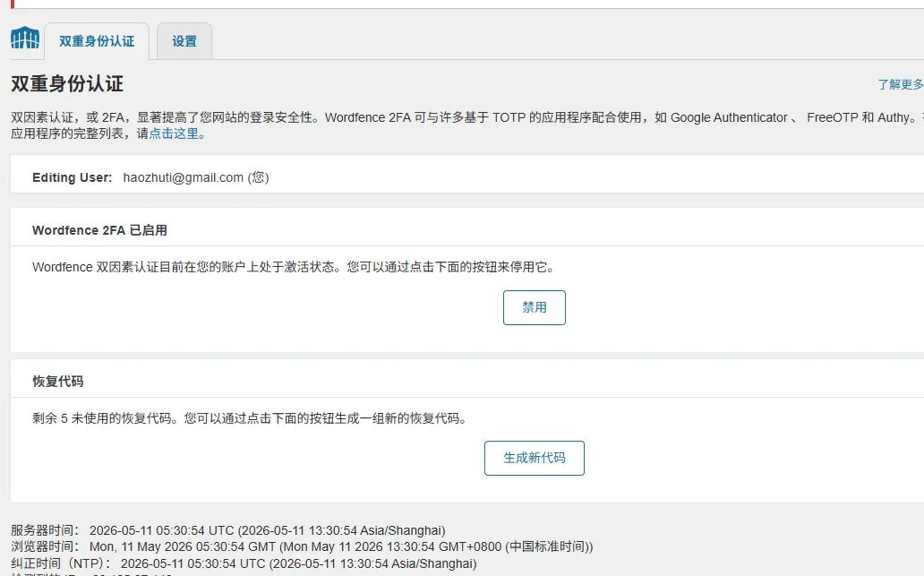The image size is (924, 576).
Task: Click the Wordfence 2FA 已启用 heading
Action: pos(99,230)
